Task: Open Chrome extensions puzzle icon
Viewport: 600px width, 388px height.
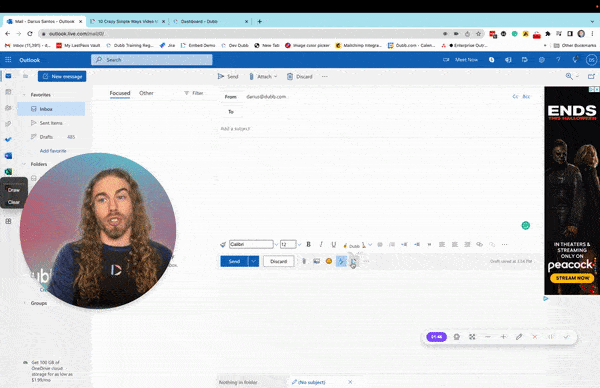Action: pyautogui.click(x=548, y=34)
